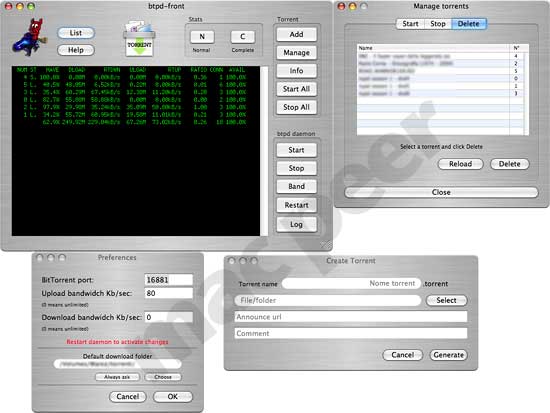Add a new torrent
This screenshot has width=550, height=413.
296,34
